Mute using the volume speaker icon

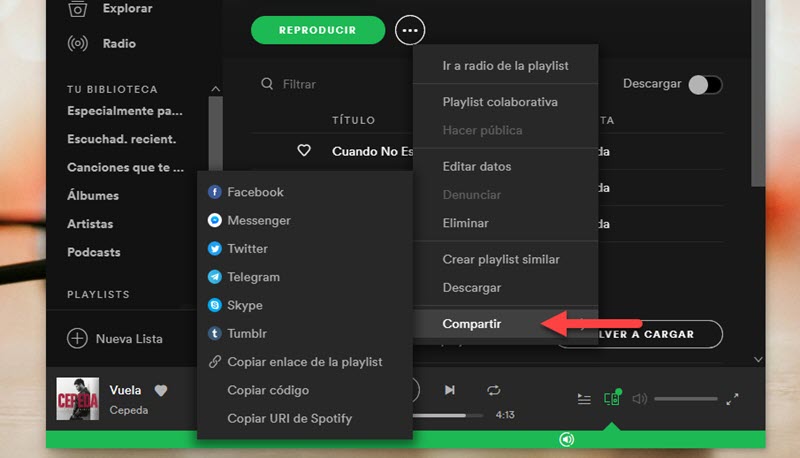(x=640, y=398)
